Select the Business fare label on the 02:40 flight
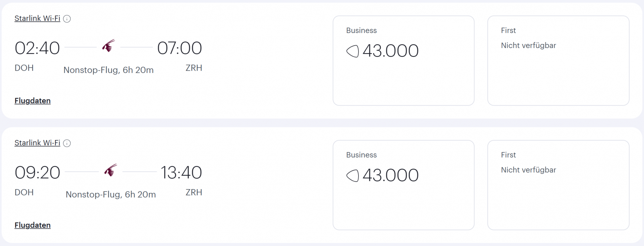 tap(361, 30)
